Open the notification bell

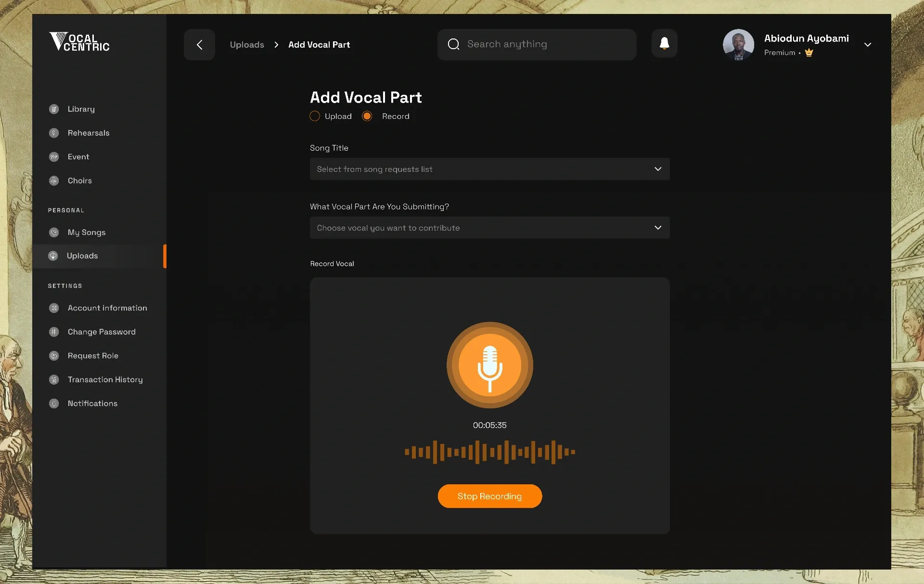pos(664,44)
